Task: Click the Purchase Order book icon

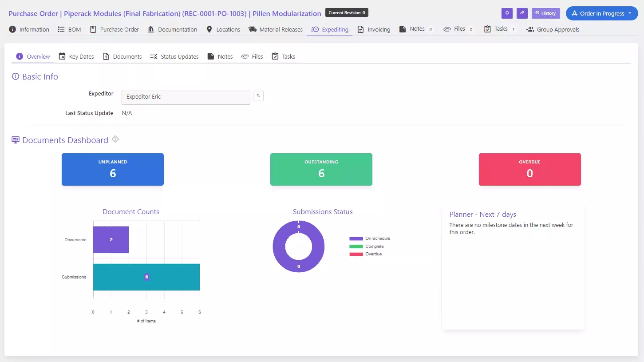Action: (93, 29)
